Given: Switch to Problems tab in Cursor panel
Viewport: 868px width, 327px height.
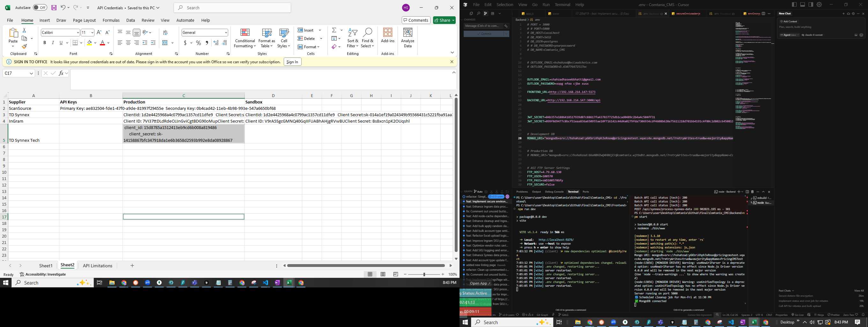Looking at the screenshot, I should coord(522,192).
